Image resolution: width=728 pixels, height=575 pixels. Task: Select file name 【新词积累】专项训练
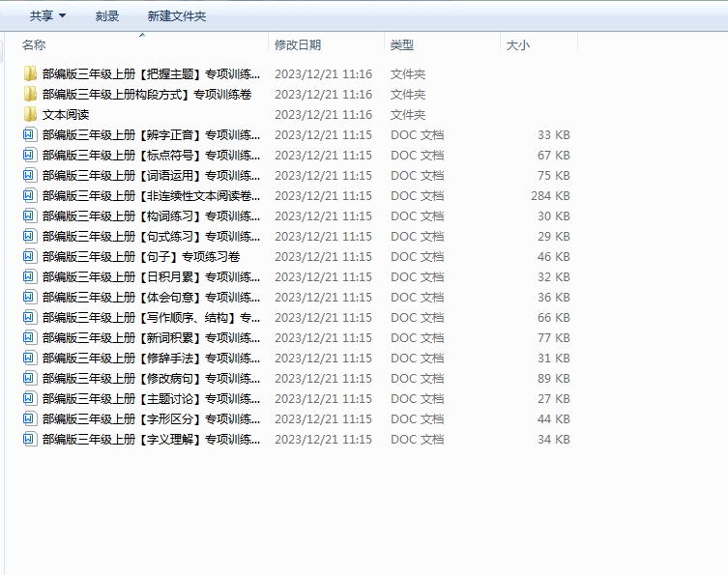tap(152, 338)
